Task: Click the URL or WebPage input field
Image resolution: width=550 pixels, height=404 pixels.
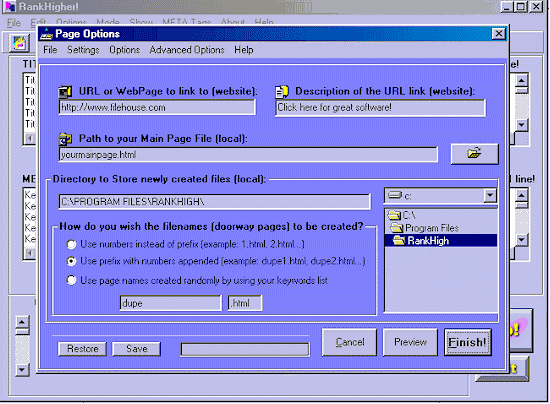Action: [157, 107]
